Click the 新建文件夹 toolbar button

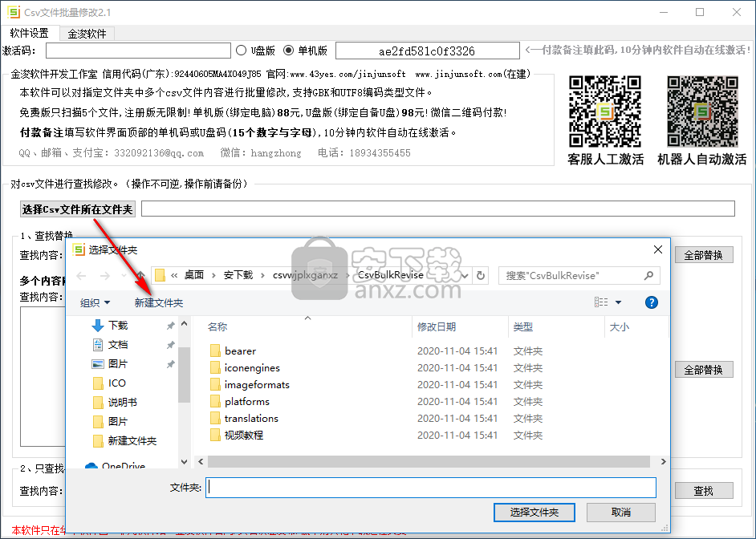click(x=159, y=303)
